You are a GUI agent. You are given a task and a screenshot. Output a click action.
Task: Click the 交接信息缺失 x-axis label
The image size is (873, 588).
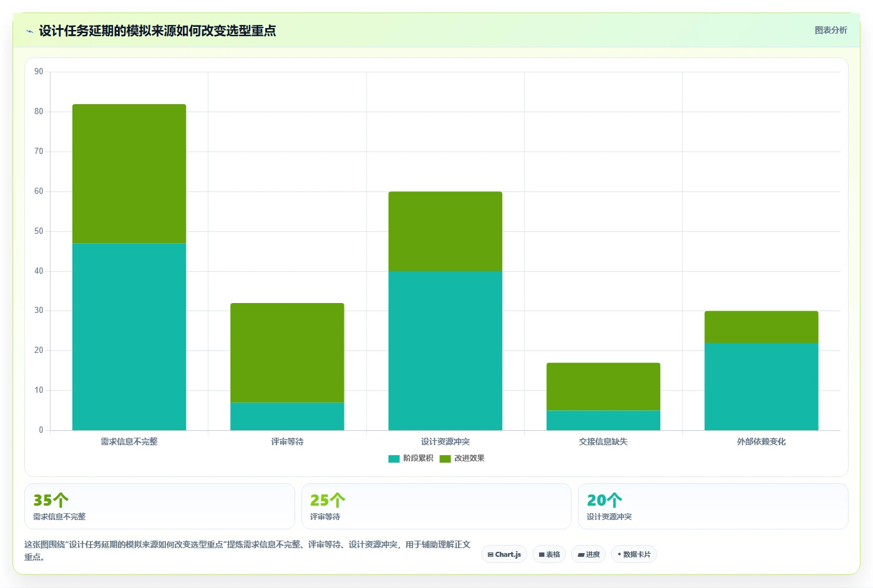click(x=603, y=441)
